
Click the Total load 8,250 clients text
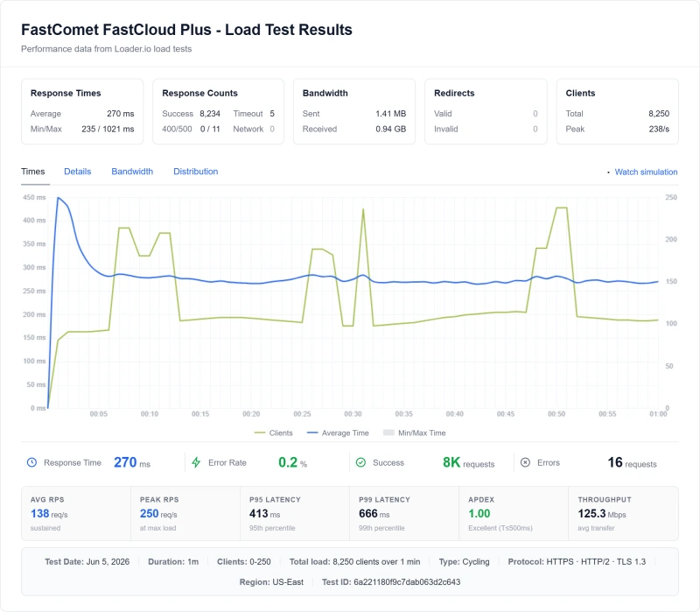[355, 561]
